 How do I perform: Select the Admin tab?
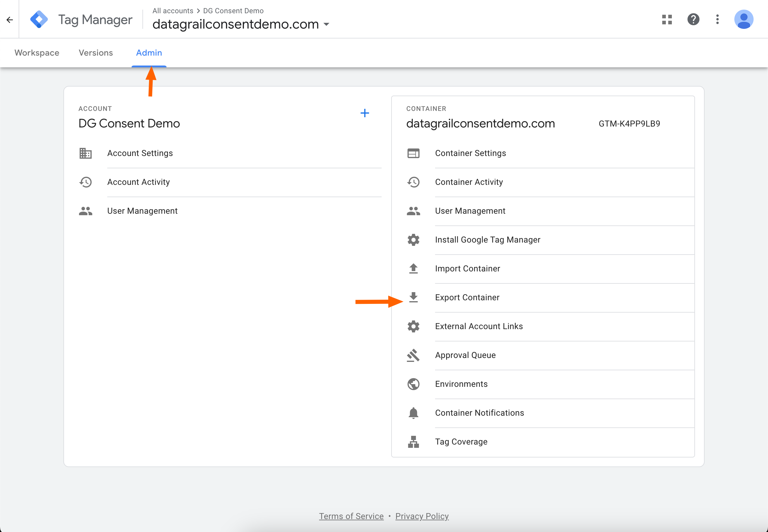click(149, 53)
